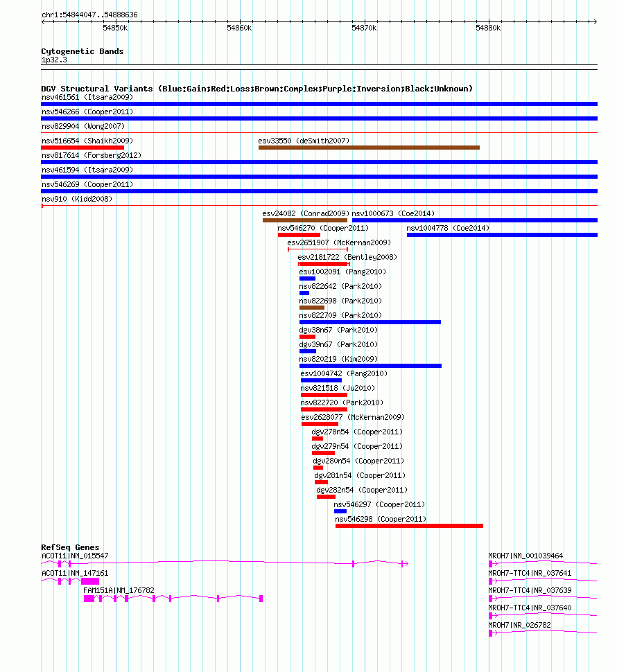Click the 54880k ruler position label
The image size is (617, 672).
488,28
